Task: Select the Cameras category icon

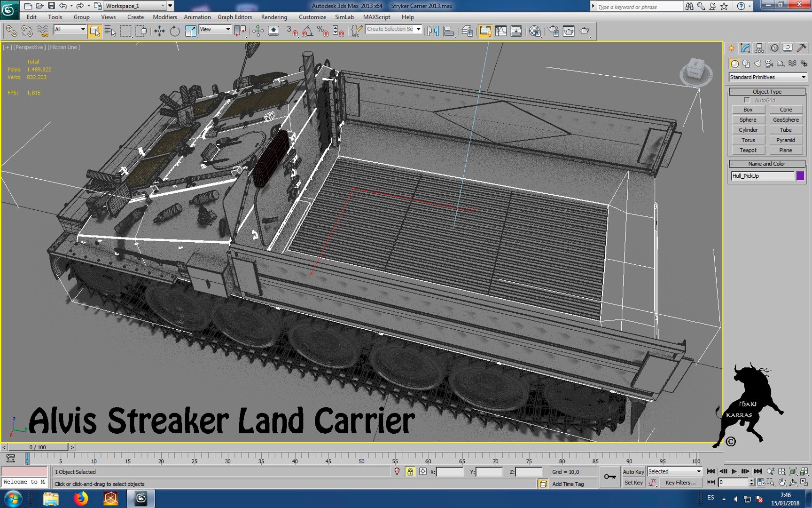Action: point(769,63)
